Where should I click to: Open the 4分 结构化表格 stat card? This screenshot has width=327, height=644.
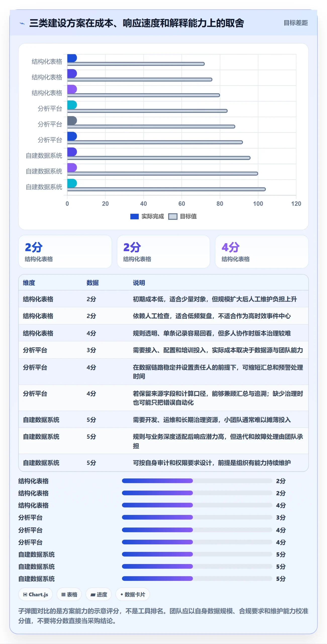pos(262,252)
